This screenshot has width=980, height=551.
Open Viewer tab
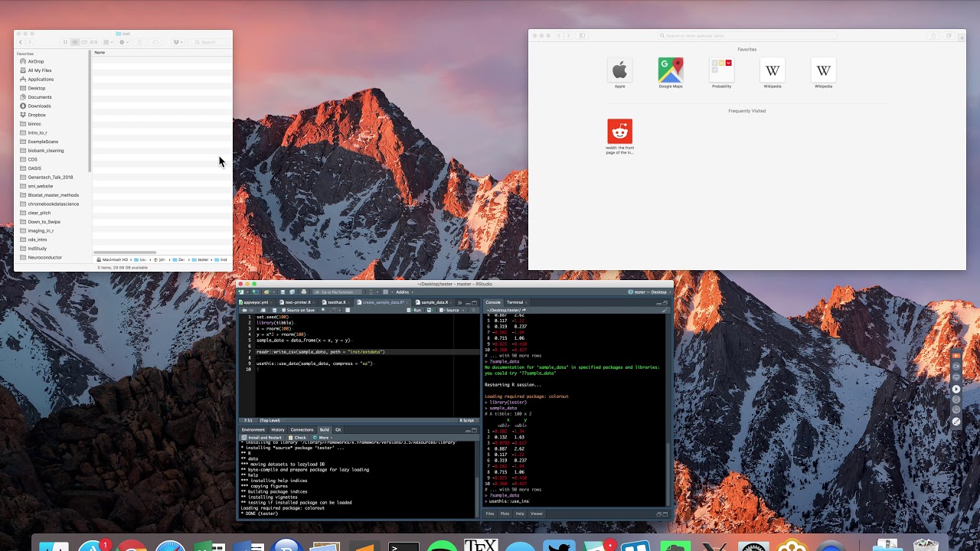(x=537, y=514)
